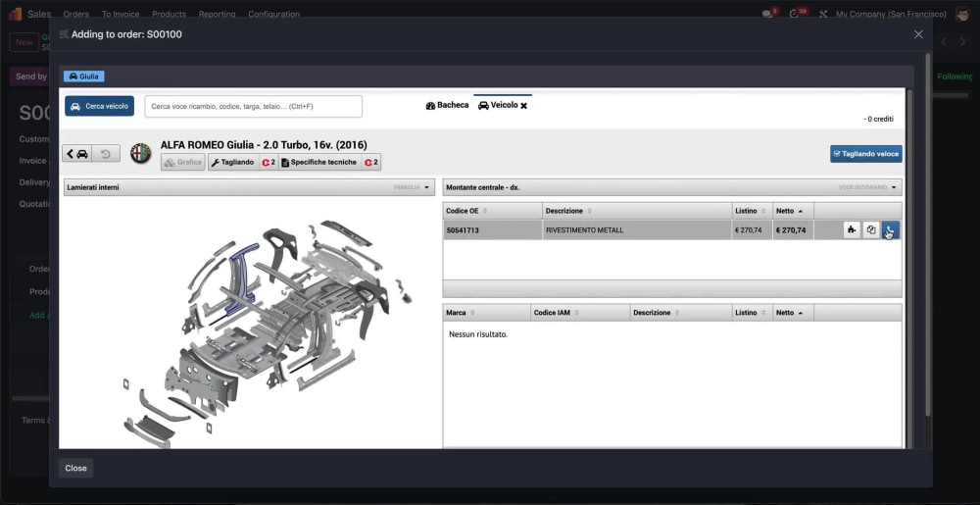This screenshot has width=980, height=505.
Task: Click the puzzle piece icon in row 50541713
Action: [852, 230]
